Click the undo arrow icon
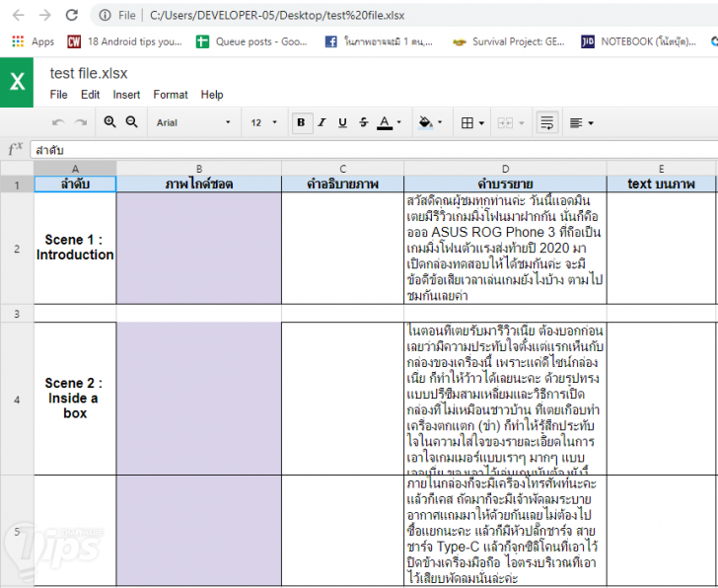The height and width of the screenshot is (588, 718). point(58,122)
